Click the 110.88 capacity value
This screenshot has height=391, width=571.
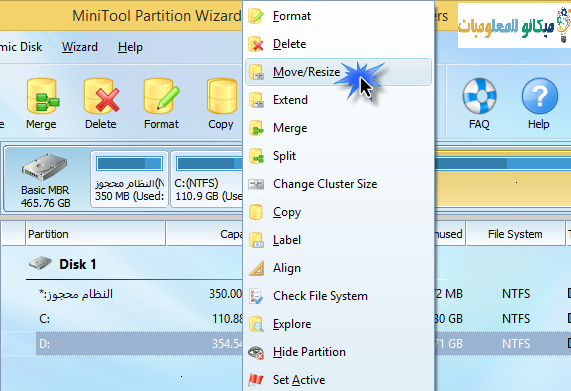click(x=227, y=319)
